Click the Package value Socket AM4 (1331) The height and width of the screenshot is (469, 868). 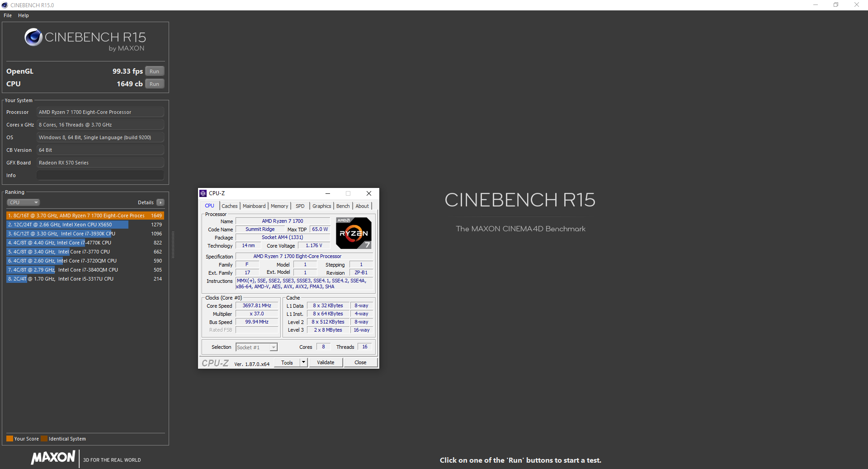click(283, 238)
